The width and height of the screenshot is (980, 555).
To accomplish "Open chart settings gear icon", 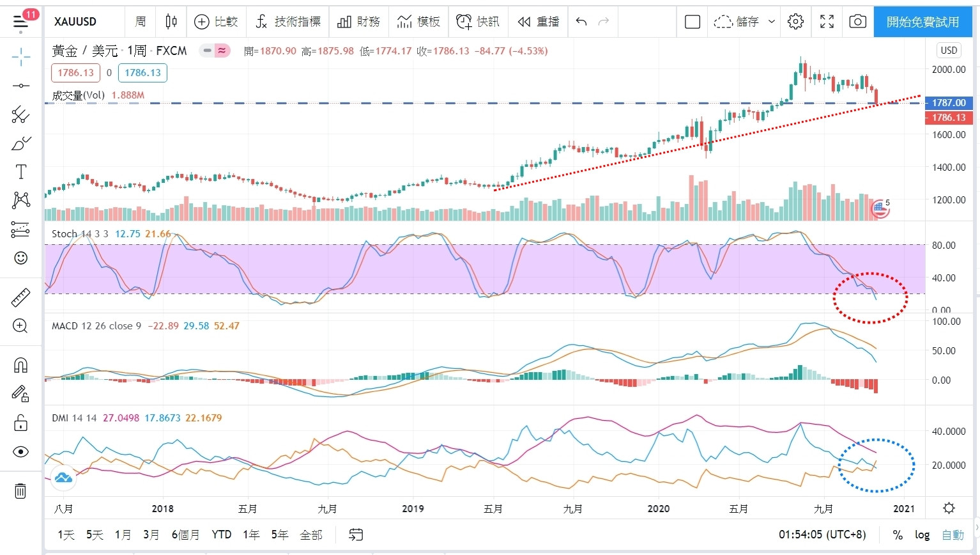I will (795, 22).
